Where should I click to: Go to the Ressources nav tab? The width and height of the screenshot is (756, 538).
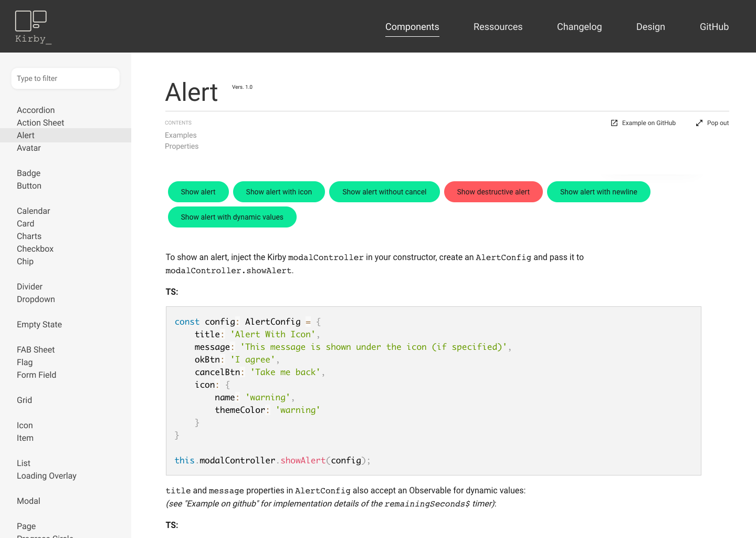tap(498, 27)
